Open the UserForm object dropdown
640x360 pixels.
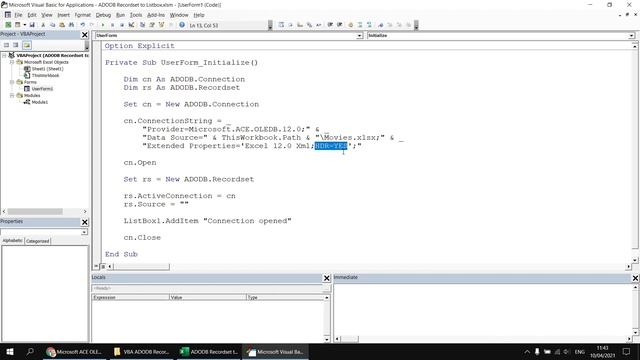click(359, 36)
